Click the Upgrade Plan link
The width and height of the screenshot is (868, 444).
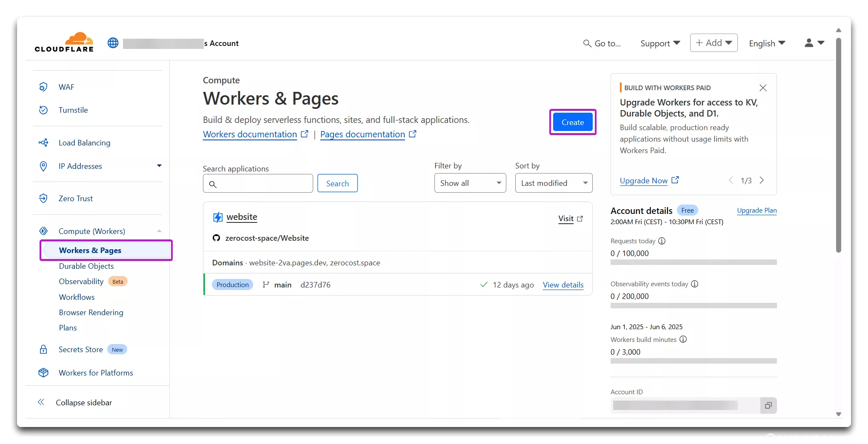[x=757, y=210]
